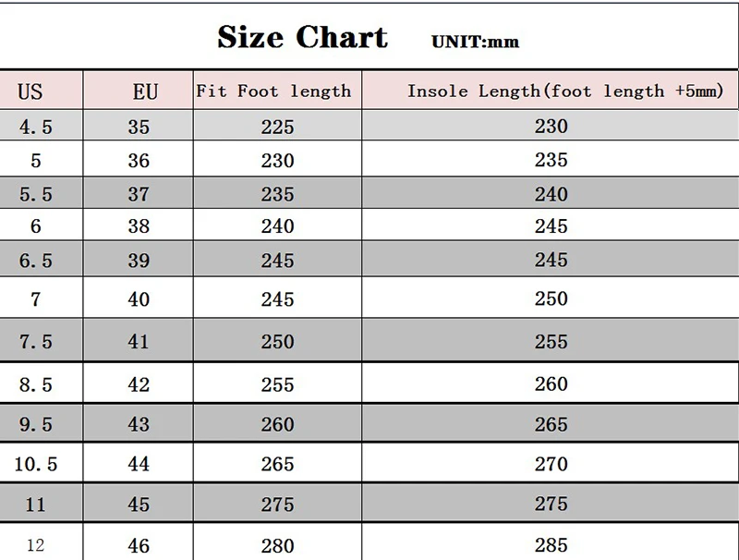Image resolution: width=739 pixels, height=560 pixels.
Task: Select the EU size 41 cell
Action: tap(139, 341)
